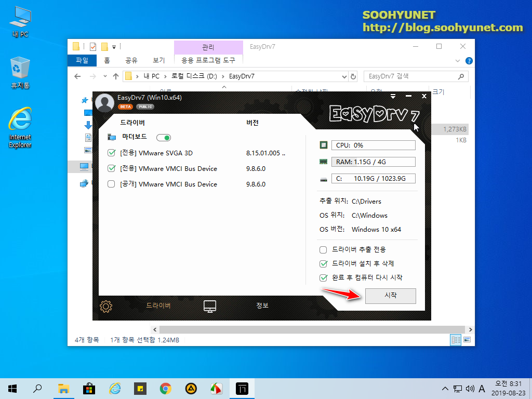
Task: Toggle the 마더보드 switch
Action: [164, 137]
